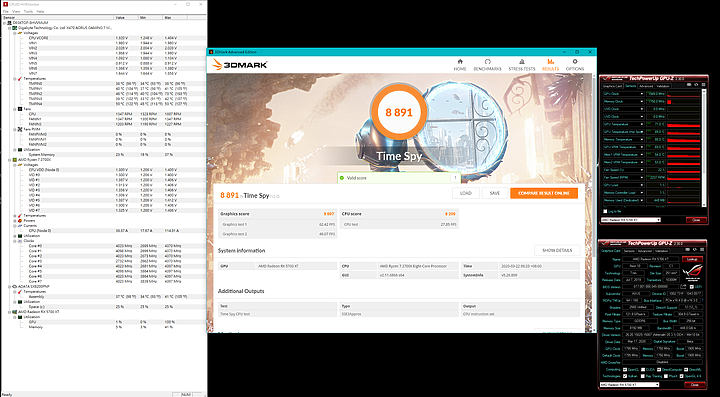Open Fan Speed (RPM) sensor dropdown
720x397 pixels.
coord(642,178)
